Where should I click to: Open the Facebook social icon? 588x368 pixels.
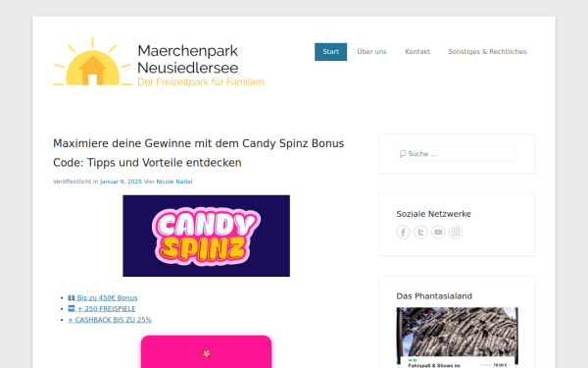pyautogui.click(x=403, y=232)
